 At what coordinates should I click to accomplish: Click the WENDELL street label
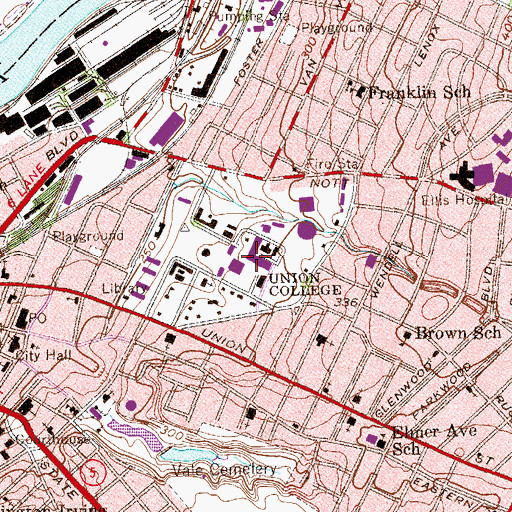[x=386, y=271]
